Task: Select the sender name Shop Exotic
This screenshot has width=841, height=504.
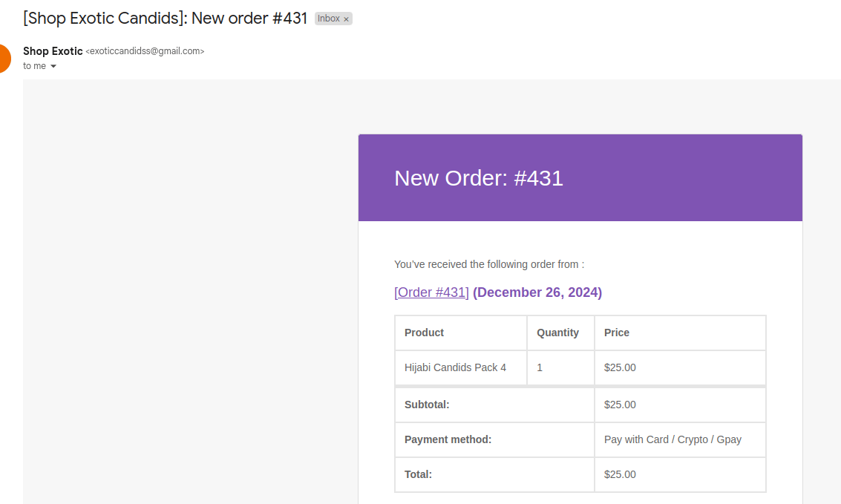Action: click(53, 51)
